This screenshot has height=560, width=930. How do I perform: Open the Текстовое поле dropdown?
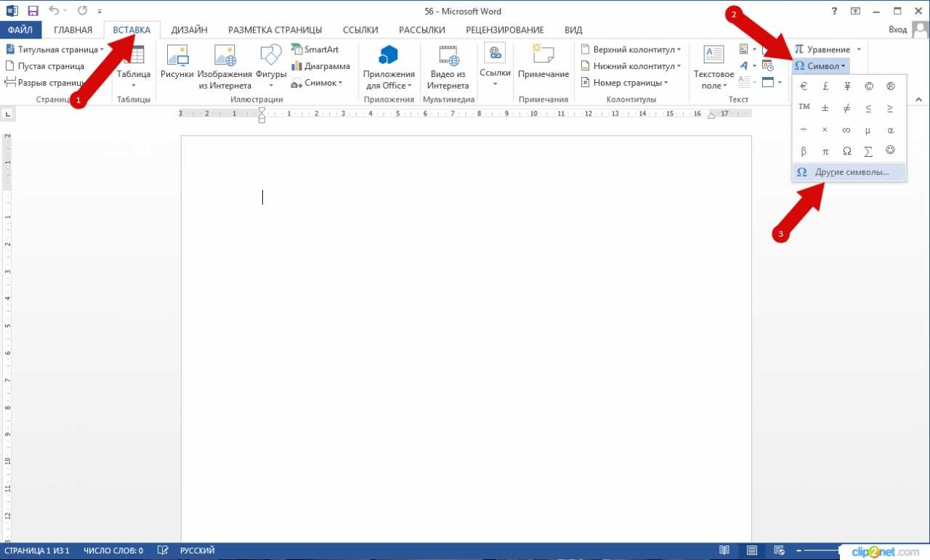[713, 67]
